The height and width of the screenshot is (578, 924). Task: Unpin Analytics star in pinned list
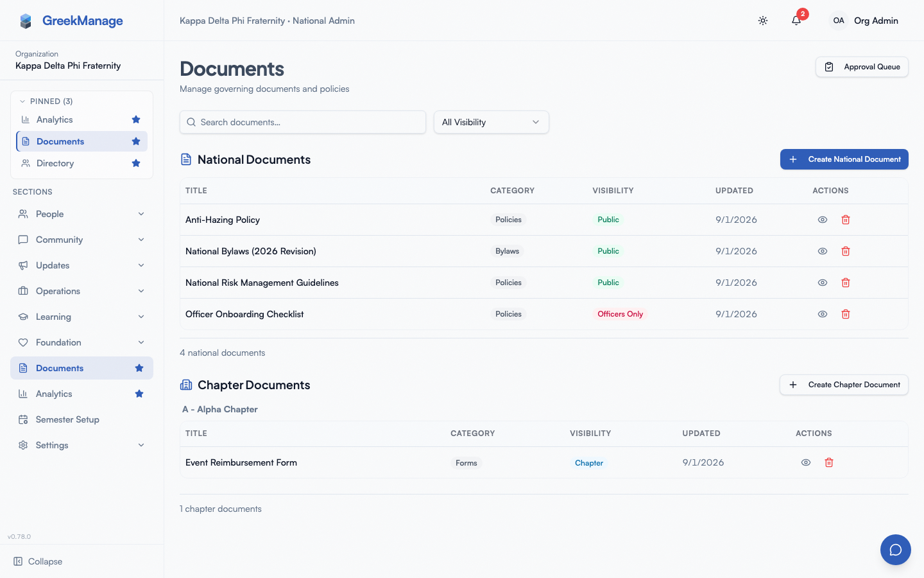[x=136, y=119]
